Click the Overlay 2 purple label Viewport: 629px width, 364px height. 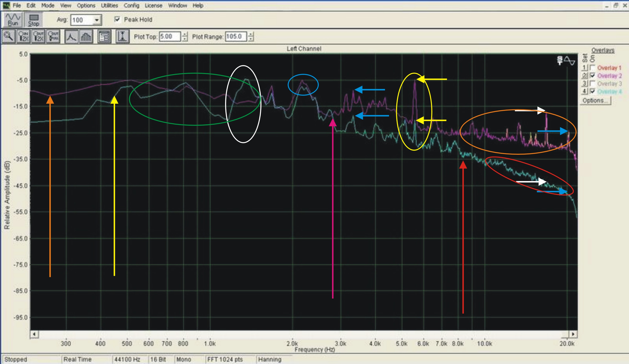coord(609,76)
